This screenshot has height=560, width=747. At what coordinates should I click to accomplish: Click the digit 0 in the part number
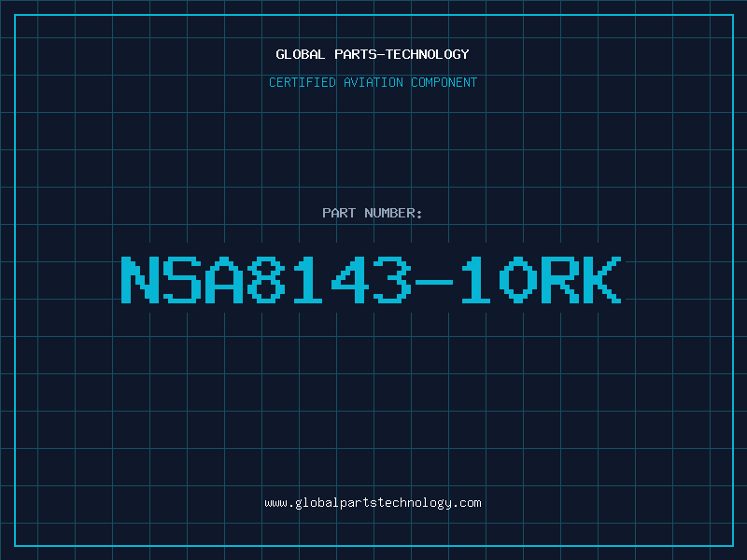click(x=518, y=279)
